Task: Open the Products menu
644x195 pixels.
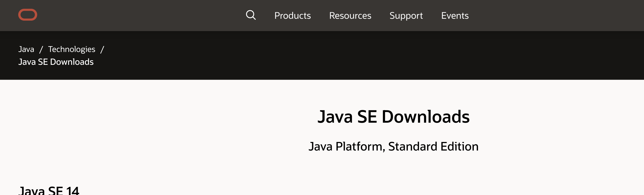Action: click(x=293, y=16)
